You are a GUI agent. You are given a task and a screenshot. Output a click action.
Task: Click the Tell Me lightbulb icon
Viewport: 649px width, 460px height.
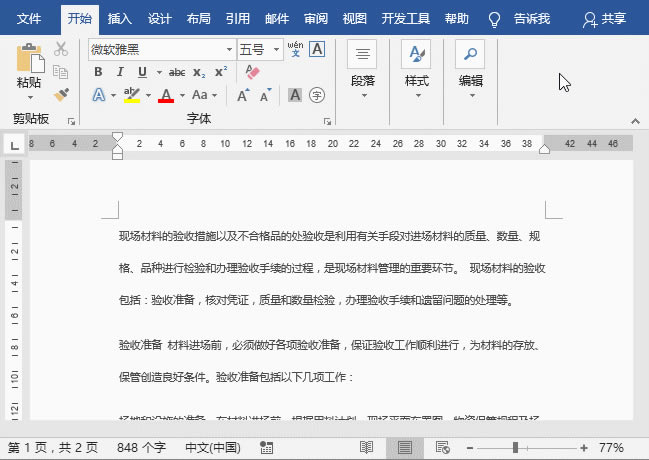point(494,19)
